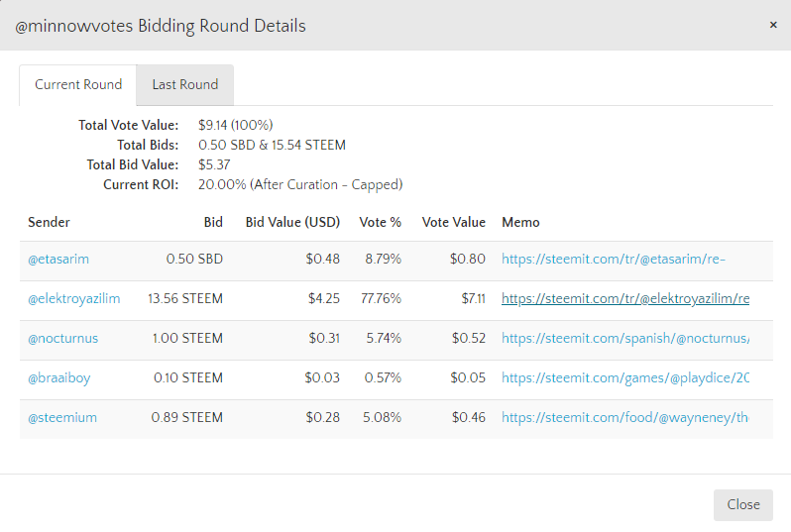The width and height of the screenshot is (791, 532).
Task: Click the Sender column header
Action: click(49, 223)
